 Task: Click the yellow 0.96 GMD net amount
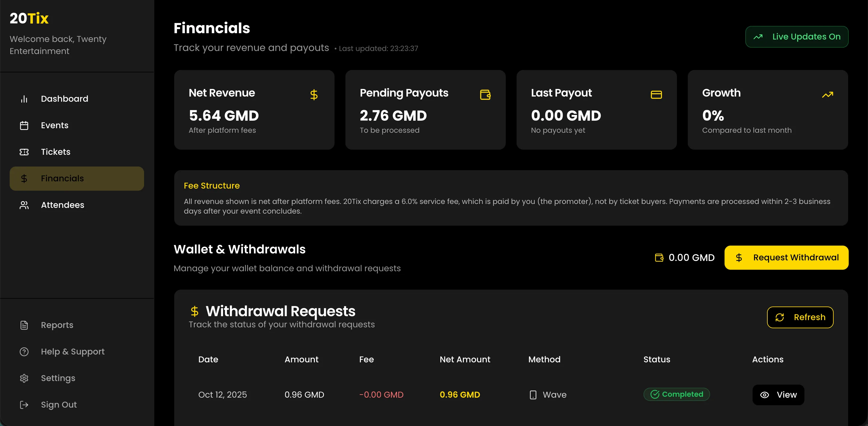click(460, 395)
